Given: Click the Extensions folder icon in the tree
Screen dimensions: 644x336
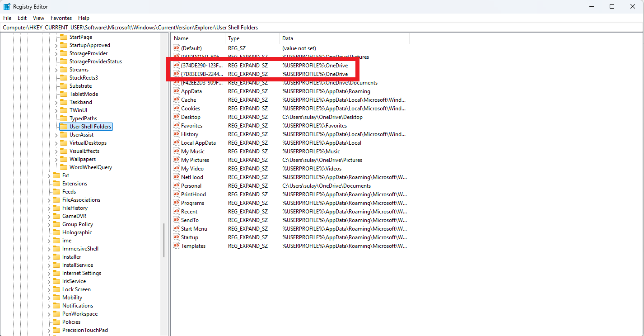Looking at the screenshot, I should 56,184.
